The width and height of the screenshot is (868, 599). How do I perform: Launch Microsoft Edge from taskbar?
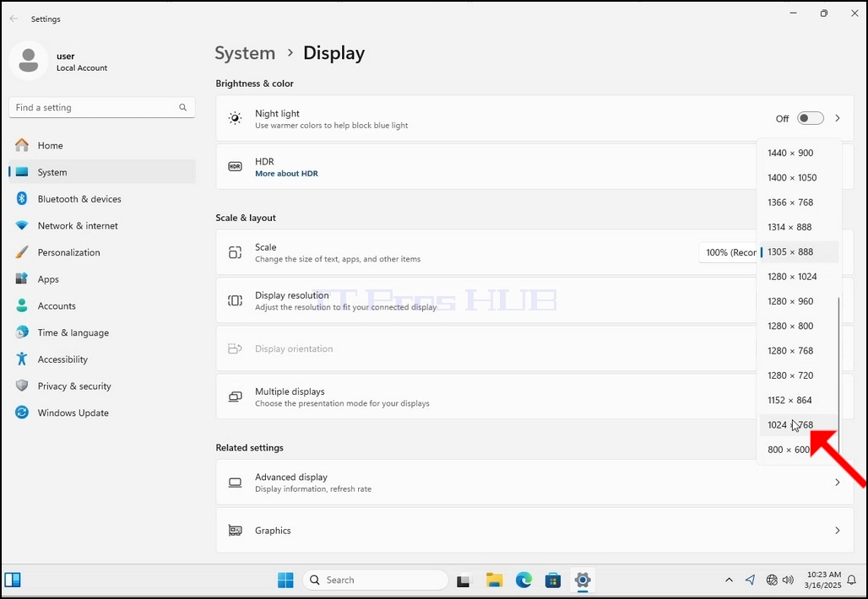point(524,580)
